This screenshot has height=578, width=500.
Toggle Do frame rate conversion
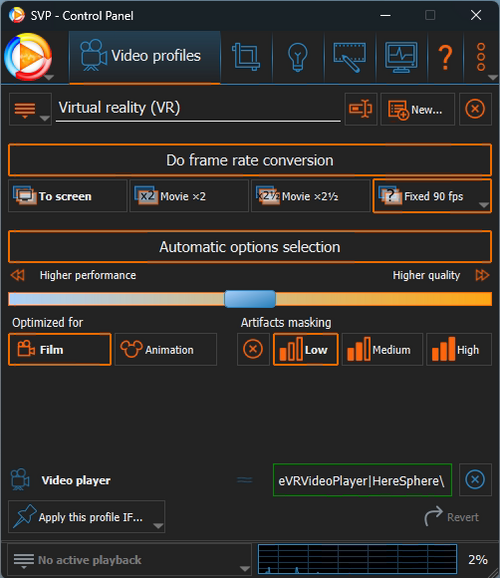pos(250,160)
